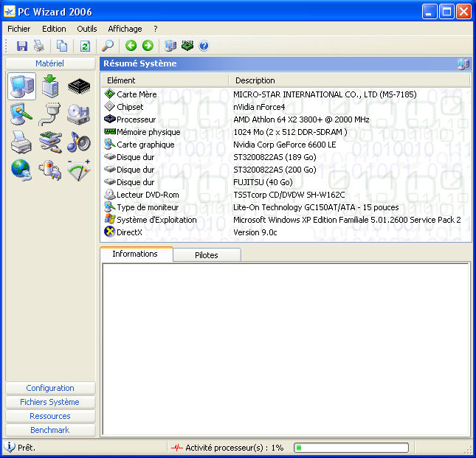Select the Processor chip icon in sidebar
Image resolution: width=476 pixels, height=458 pixels.
click(x=79, y=86)
